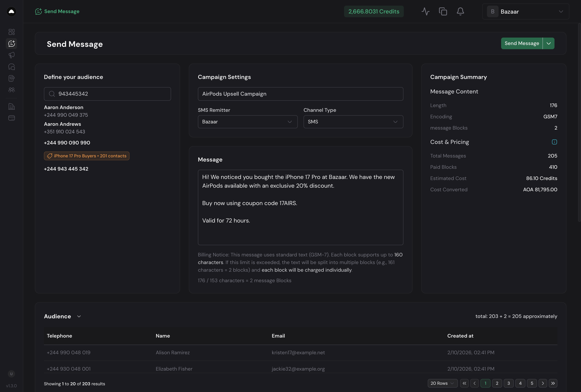Screen dimensions: 581x392
Task: Click the Send Message breadcrumb icon in header
Action: tap(38, 11)
